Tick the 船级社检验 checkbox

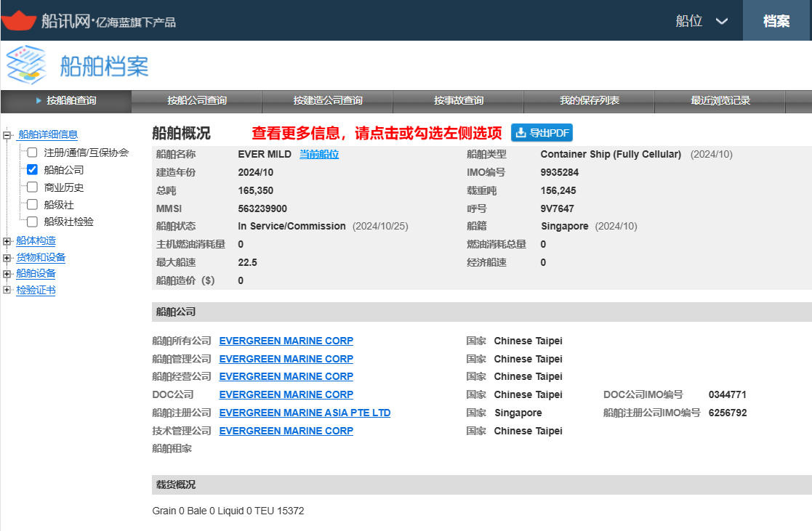click(x=32, y=222)
